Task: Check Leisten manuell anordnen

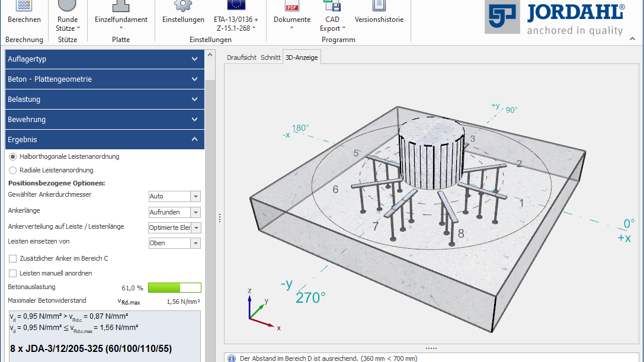Action: [12, 273]
